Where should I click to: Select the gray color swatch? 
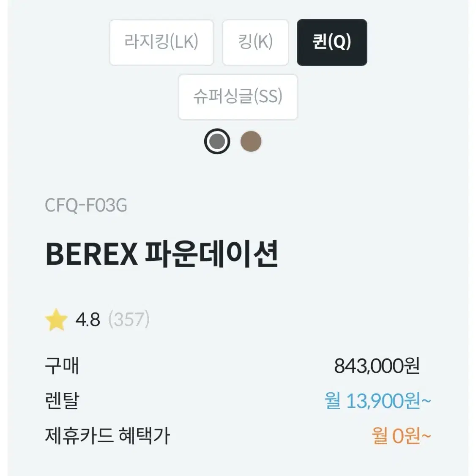pos(217,141)
